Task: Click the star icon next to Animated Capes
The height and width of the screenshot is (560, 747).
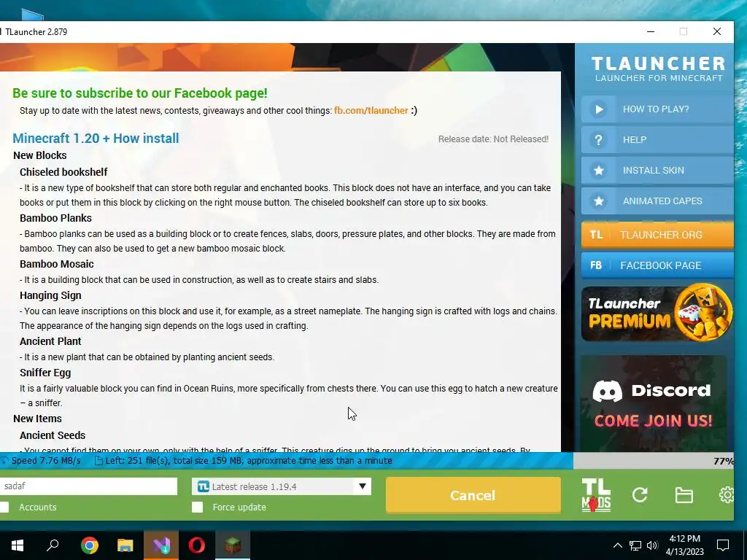Action: [599, 201]
